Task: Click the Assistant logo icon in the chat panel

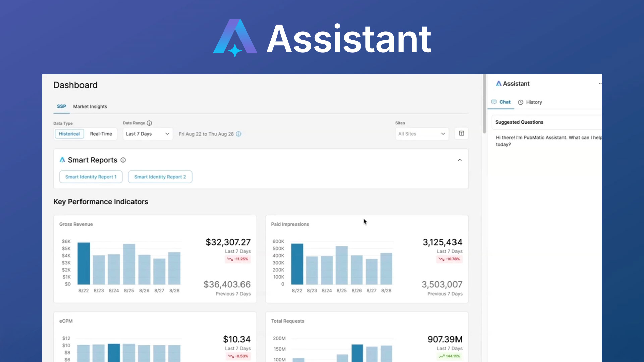Action: pyautogui.click(x=499, y=83)
